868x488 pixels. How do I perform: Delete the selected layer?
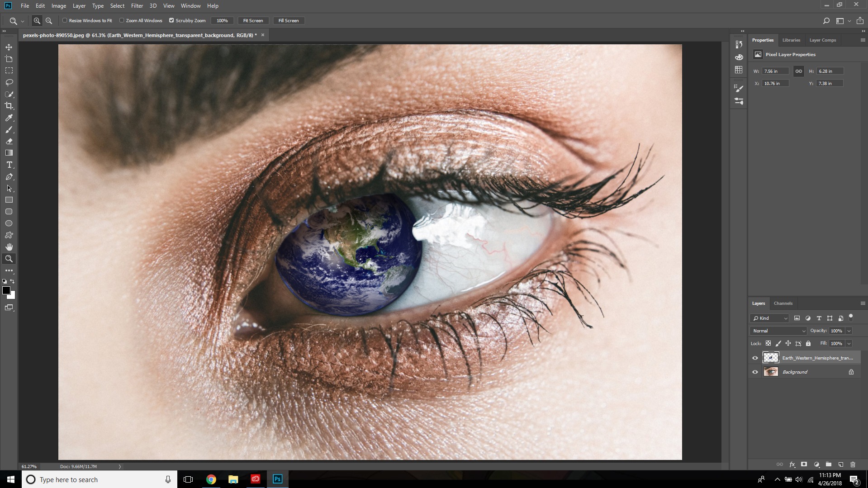853,464
